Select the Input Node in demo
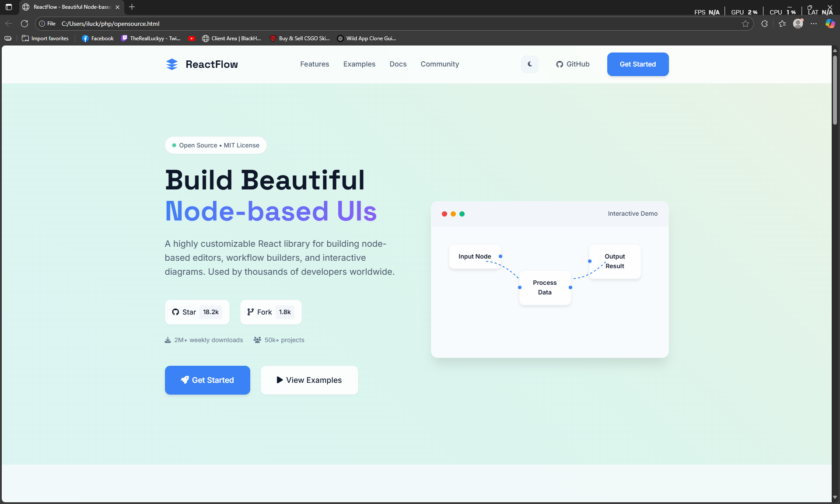This screenshot has width=840, height=504. pyautogui.click(x=474, y=256)
